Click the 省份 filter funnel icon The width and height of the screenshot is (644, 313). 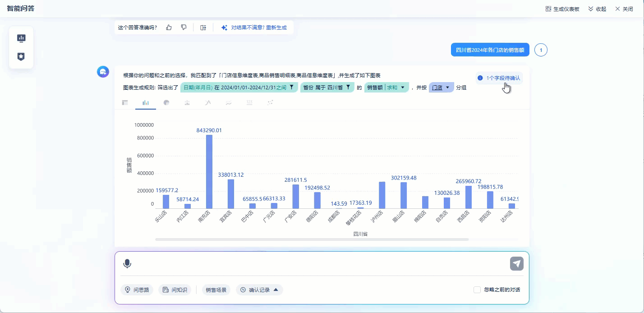point(348,87)
